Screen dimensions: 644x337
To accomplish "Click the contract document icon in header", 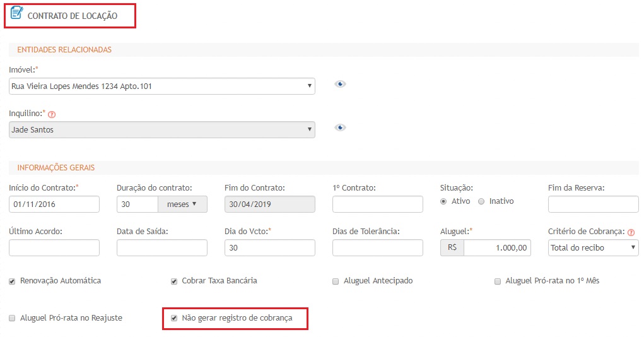I will tap(16, 13).
